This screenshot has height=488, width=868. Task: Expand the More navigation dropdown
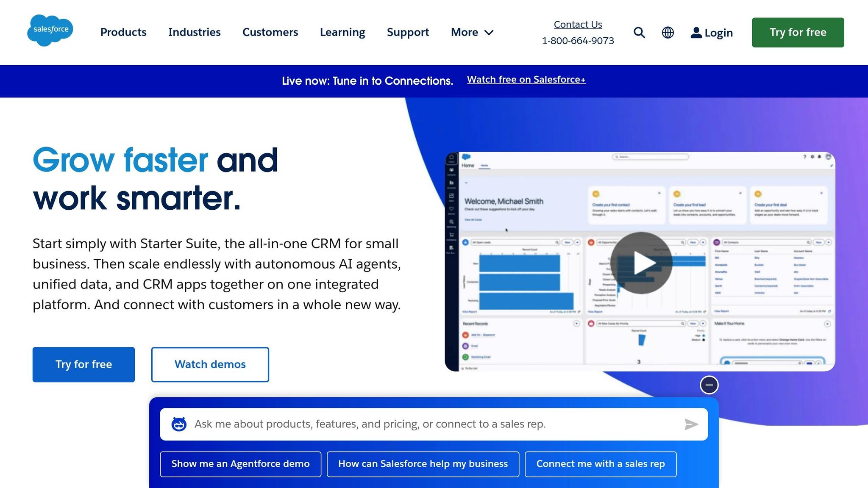click(472, 32)
